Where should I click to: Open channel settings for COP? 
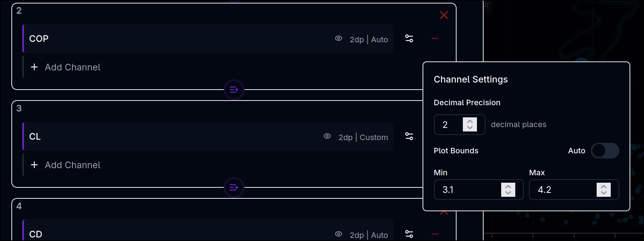[409, 39]
